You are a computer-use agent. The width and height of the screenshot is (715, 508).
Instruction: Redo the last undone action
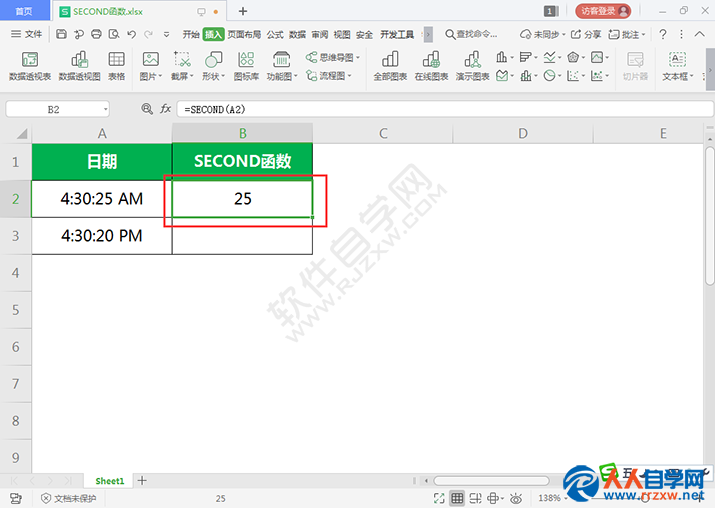pyautogui.click(x=148, y=34)
